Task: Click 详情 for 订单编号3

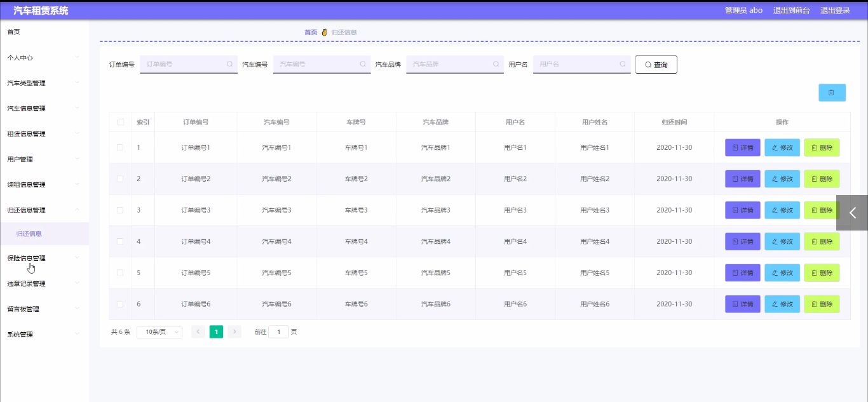Action: click(743, 210)
